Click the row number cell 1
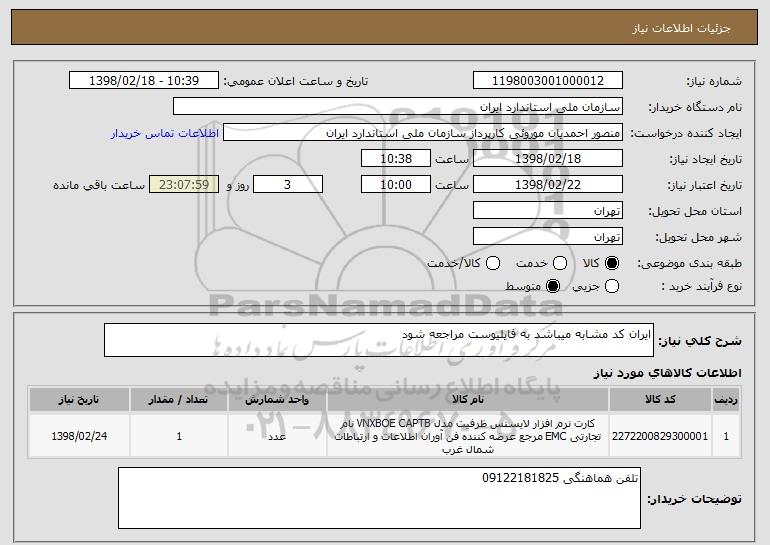Image resolution: width=770 pixels, height=545 pixels. pyautogui.click(x=726, y=436)
